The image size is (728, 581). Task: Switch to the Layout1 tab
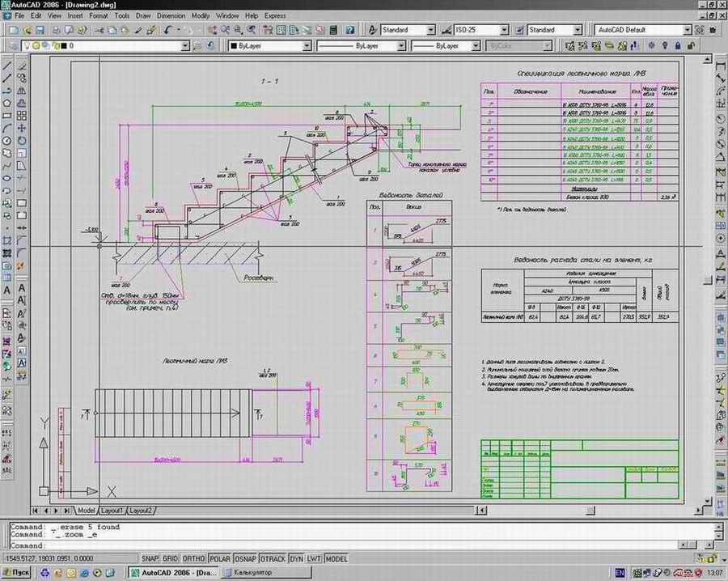click(112, 511)
